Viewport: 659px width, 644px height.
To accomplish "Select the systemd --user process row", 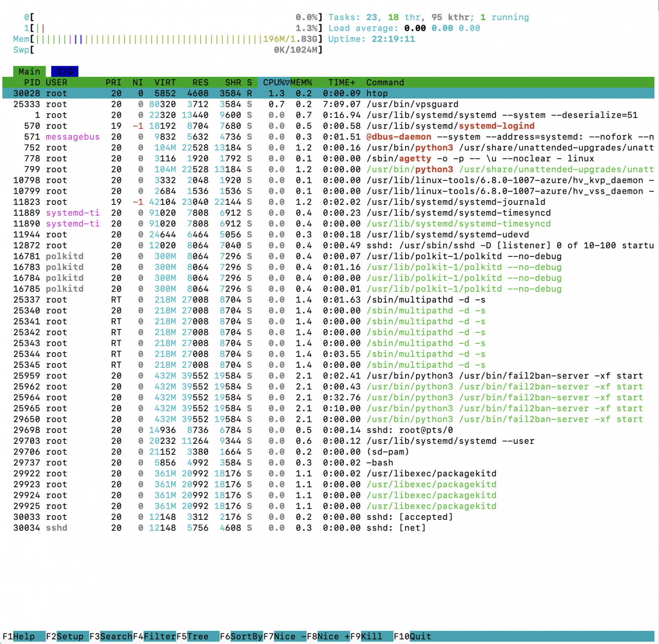I will (x=328, y=441).
